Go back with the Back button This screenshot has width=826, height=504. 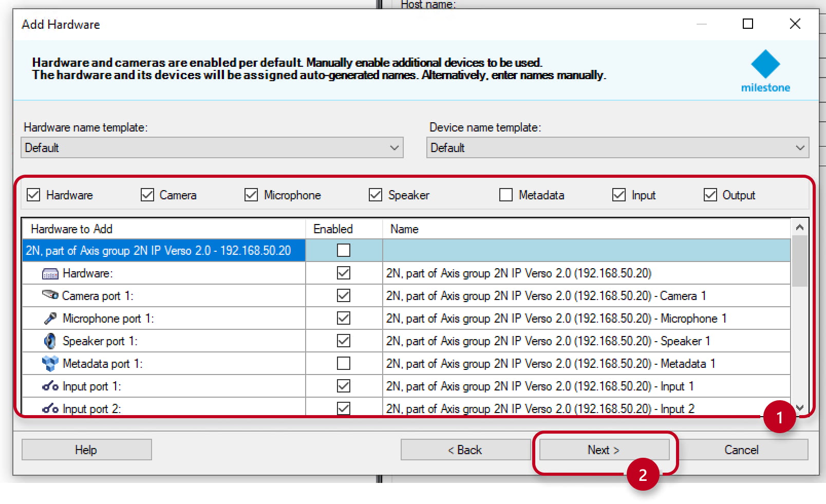tap(465, 450)
